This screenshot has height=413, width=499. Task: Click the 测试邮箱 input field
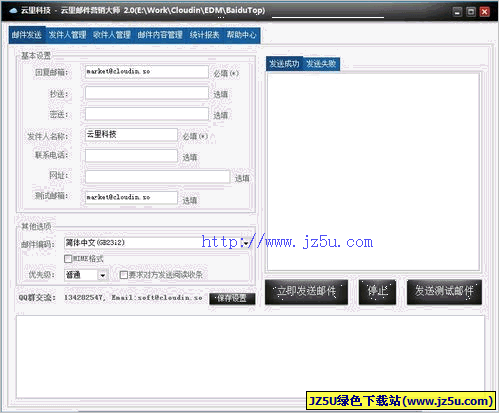pos(131,197)
